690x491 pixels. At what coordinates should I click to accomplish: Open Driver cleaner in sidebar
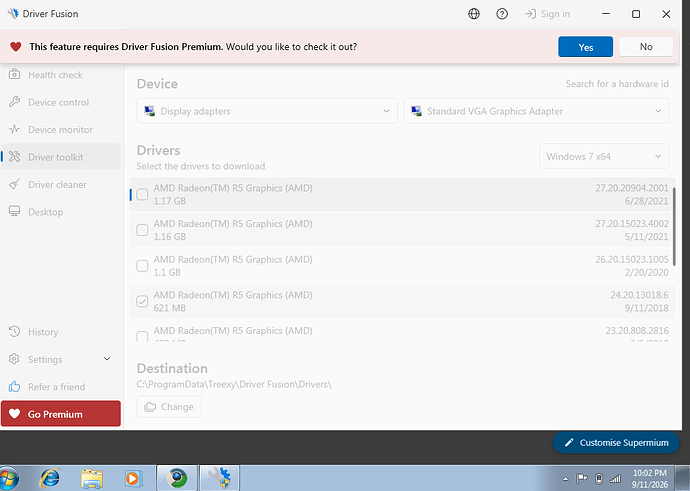[61, 184]
